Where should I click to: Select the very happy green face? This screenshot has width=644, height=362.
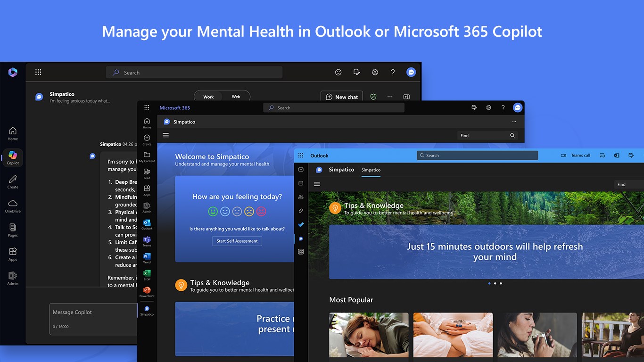(x=213, y=211)
